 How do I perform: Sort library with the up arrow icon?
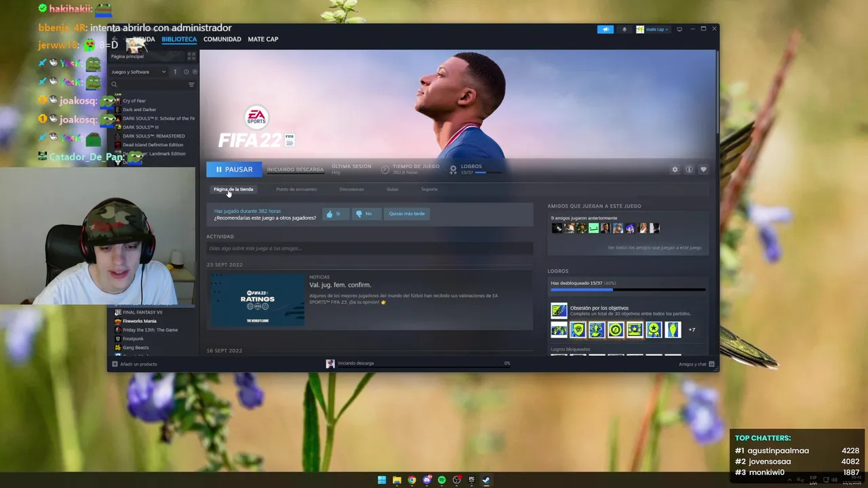(175, 72)
